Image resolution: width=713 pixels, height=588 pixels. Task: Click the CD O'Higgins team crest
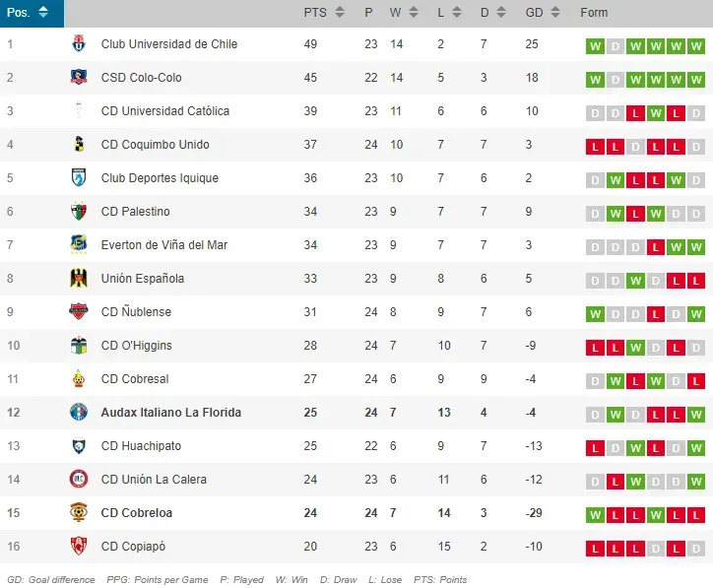79,346
